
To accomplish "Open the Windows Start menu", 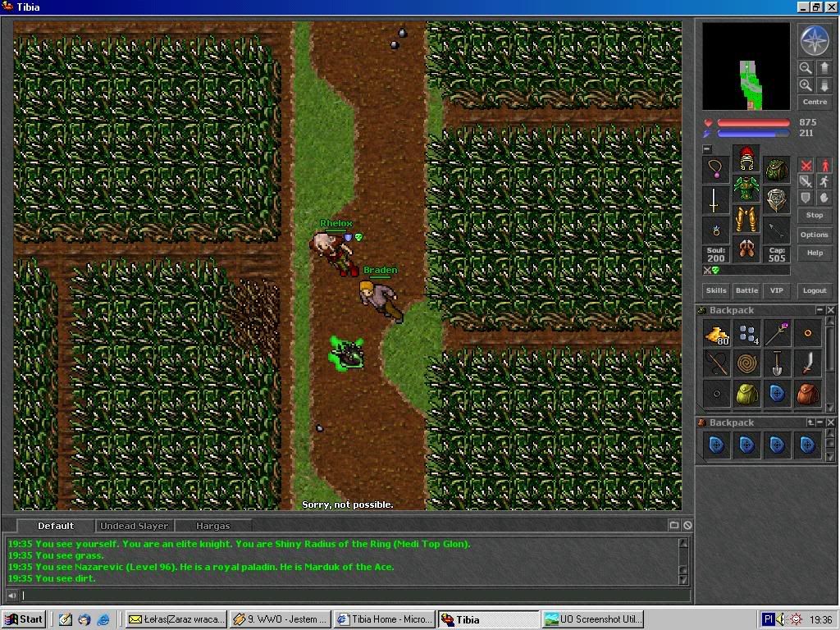I will (23, 619).
